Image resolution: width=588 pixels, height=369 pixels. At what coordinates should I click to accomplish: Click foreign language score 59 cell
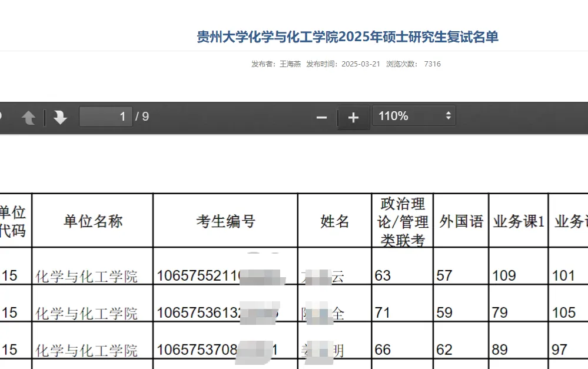[461, 303]
